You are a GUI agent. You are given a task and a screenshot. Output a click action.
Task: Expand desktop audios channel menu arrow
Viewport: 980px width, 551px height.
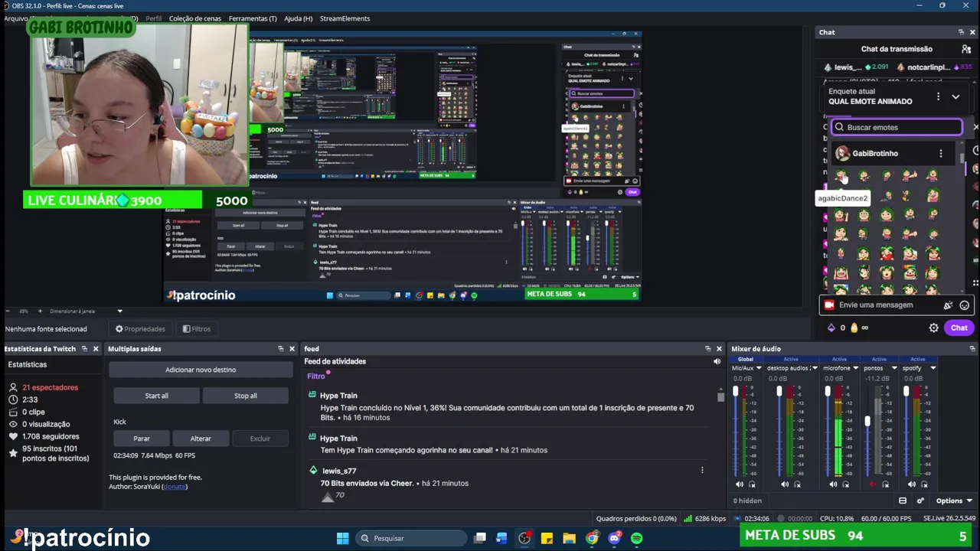click(x=815, y=368)
